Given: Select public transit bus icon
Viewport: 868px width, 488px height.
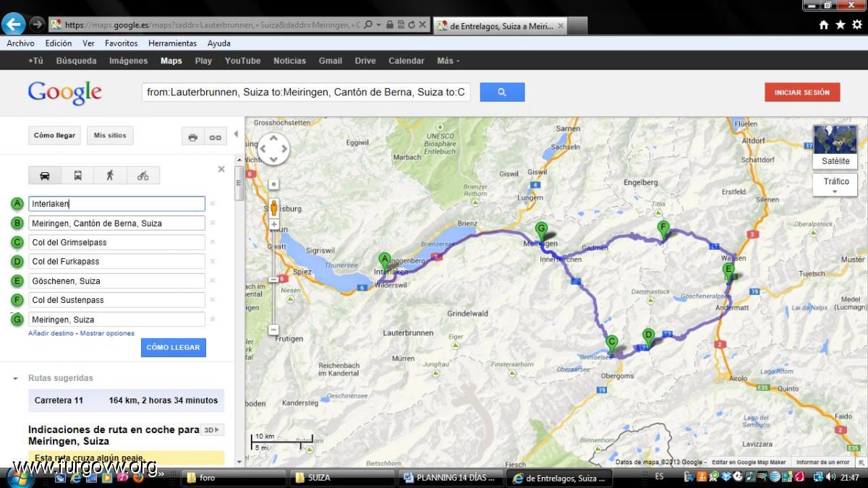Looking at the screenshot, I should [x=77, y=176].
